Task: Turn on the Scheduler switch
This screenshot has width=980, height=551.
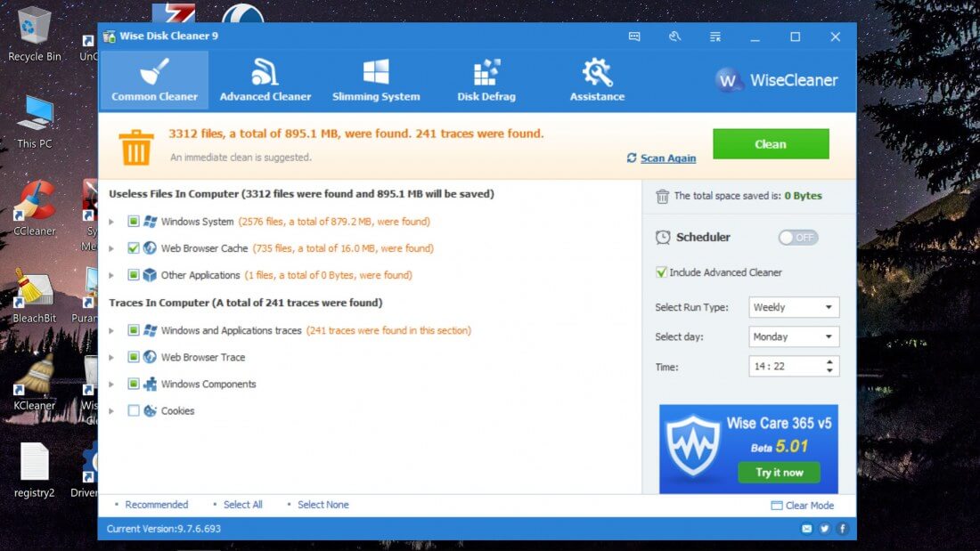Action: pyautogui.click(x=798, y=238)
